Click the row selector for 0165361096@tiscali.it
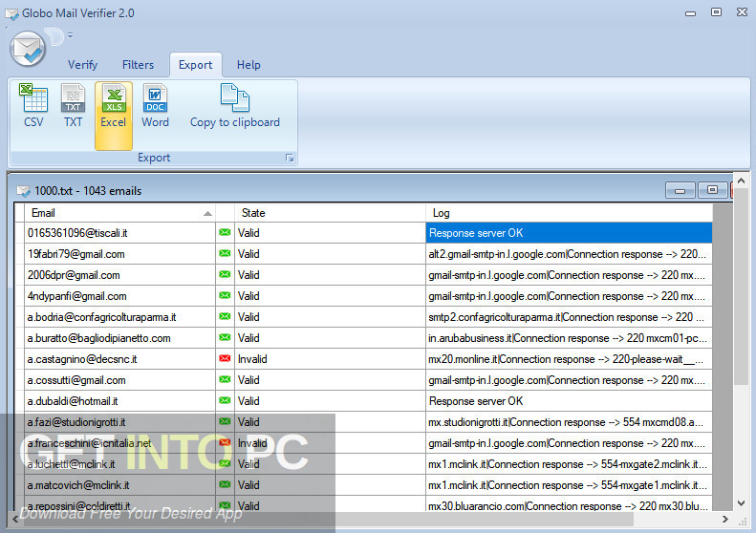This screenshot has height=533, width=756. tap(19, 233)
